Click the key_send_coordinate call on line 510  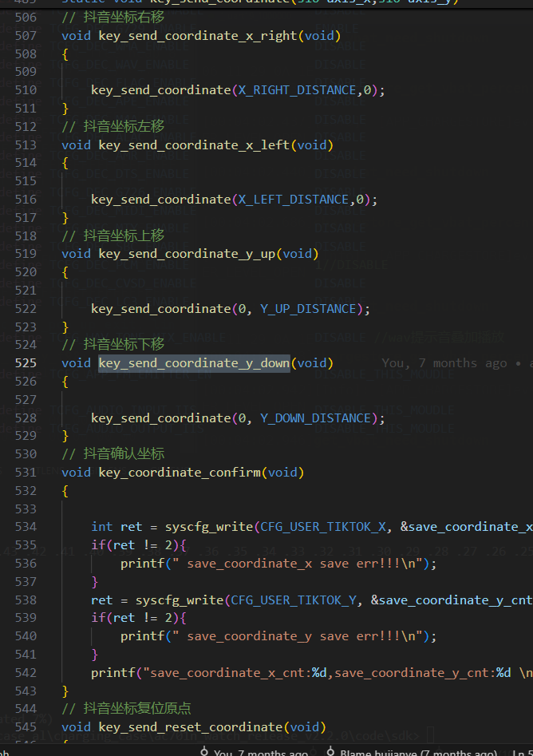[161, 91]
